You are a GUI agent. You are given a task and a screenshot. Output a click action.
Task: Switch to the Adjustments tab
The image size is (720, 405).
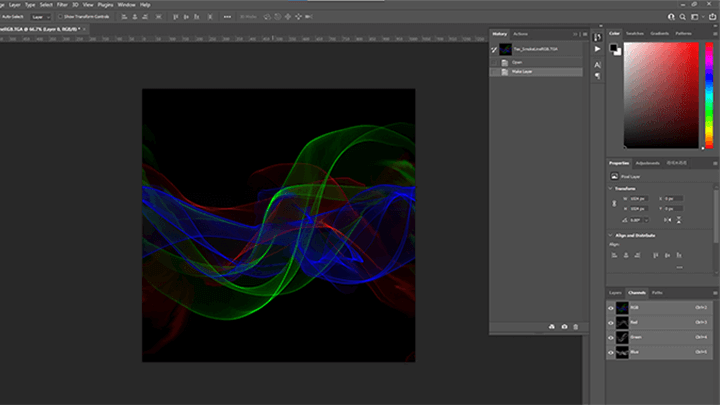[647, 163]
